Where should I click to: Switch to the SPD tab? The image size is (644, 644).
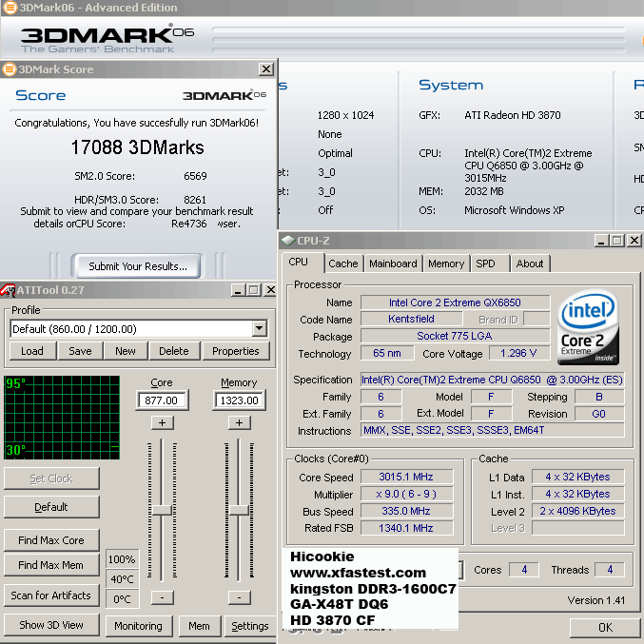(x=490, y=263)
